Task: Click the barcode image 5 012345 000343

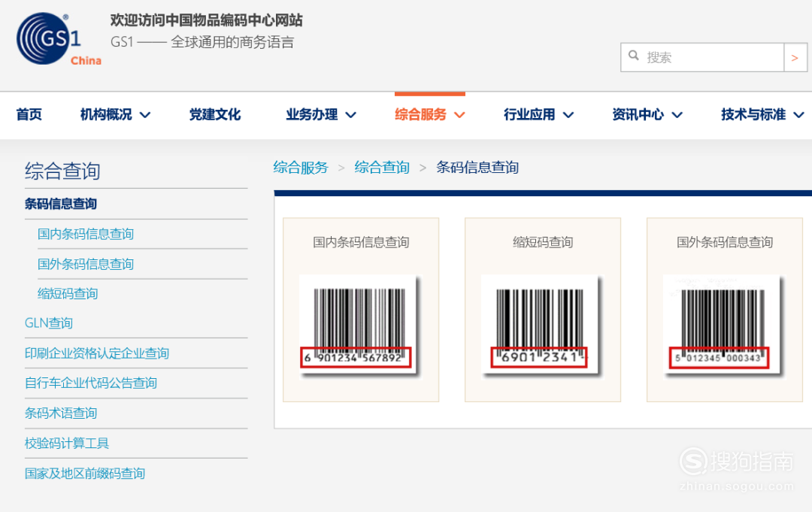Action: click(x=723, y=326)
